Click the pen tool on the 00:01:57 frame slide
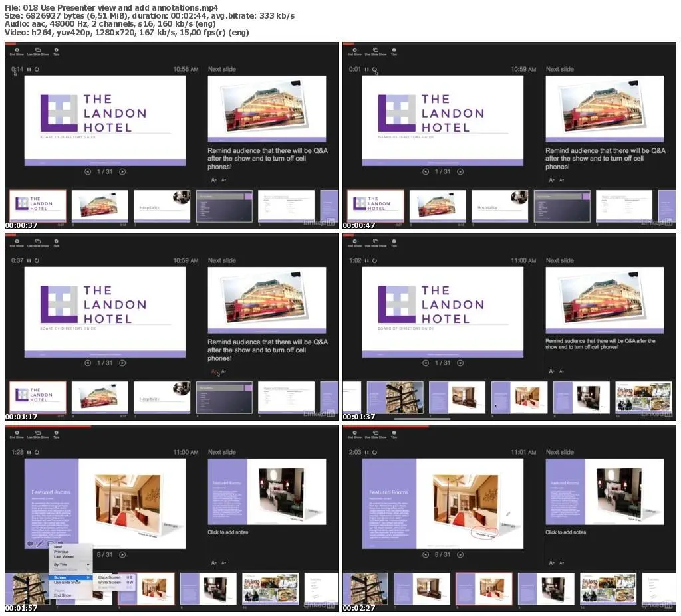 [x=39, y=544]
